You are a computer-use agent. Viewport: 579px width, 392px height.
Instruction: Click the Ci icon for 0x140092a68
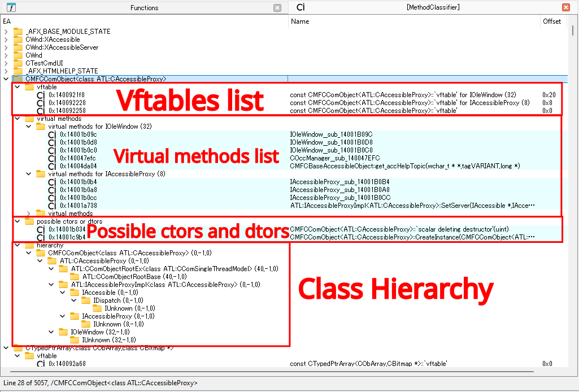(41, 364)
